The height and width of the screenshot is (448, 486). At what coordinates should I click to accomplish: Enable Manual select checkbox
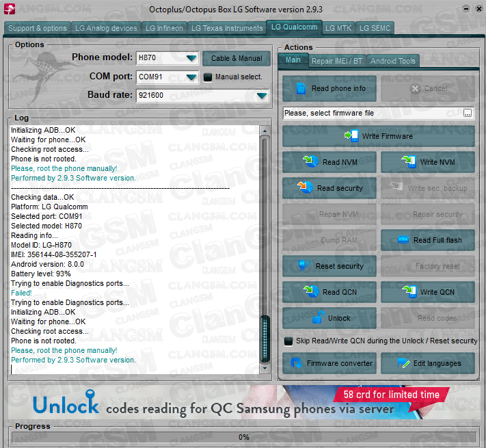(208, 77)
